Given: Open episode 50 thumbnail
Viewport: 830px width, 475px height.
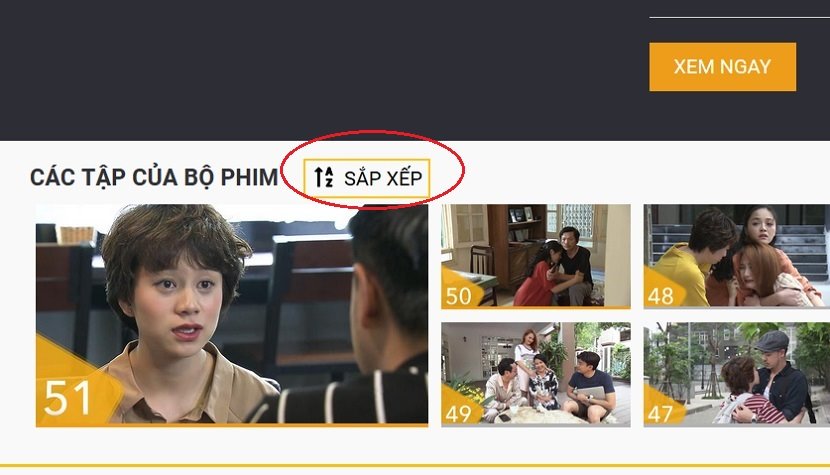Looking at the screenshot, I should (536, 256).
